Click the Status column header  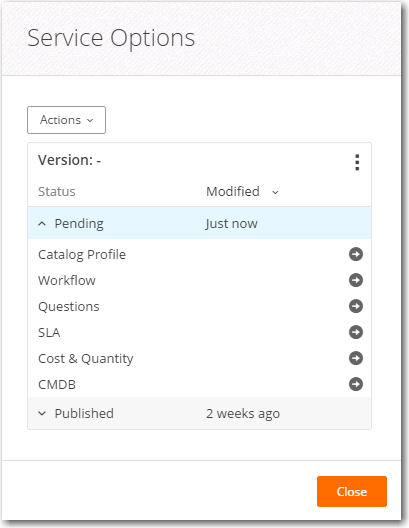pyautogui.click(x=57, y=192)
